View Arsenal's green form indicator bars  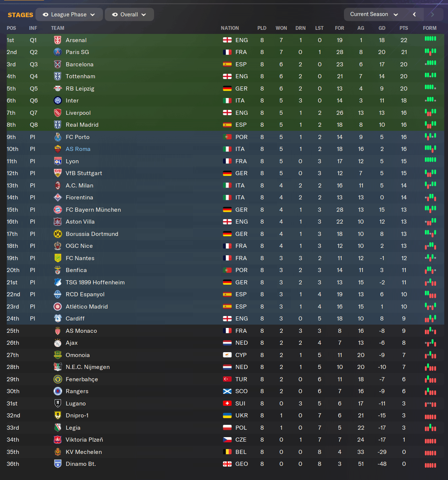(x=430, y=38)
